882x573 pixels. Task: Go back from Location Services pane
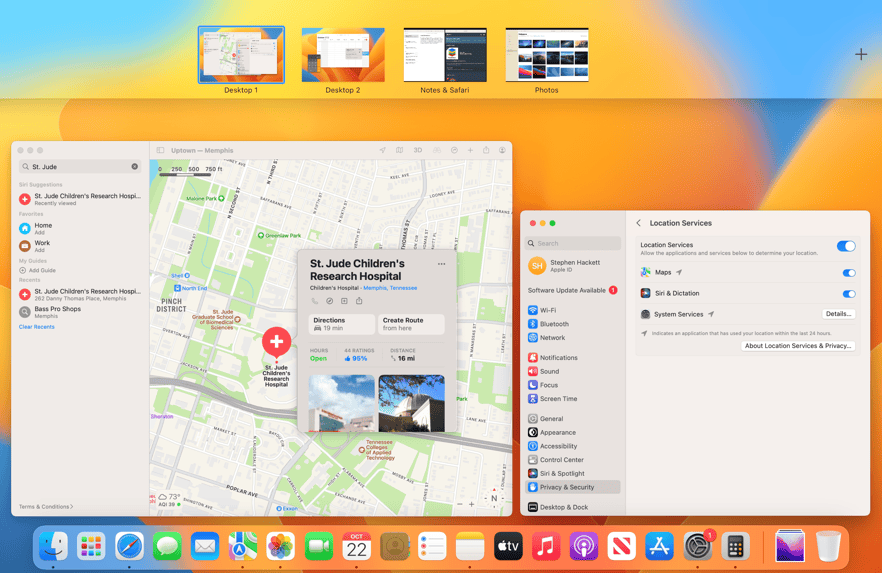point(638,223)
